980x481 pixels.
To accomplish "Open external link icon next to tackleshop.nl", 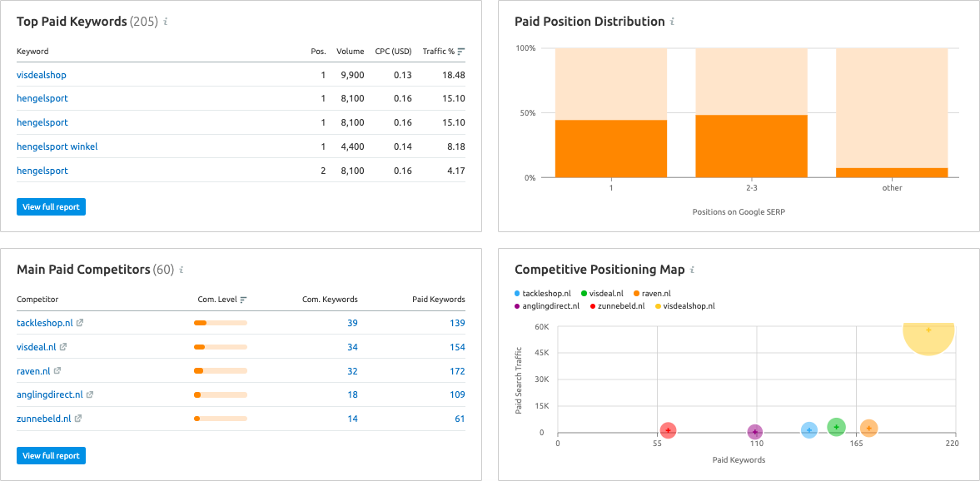I will (80, 323).
